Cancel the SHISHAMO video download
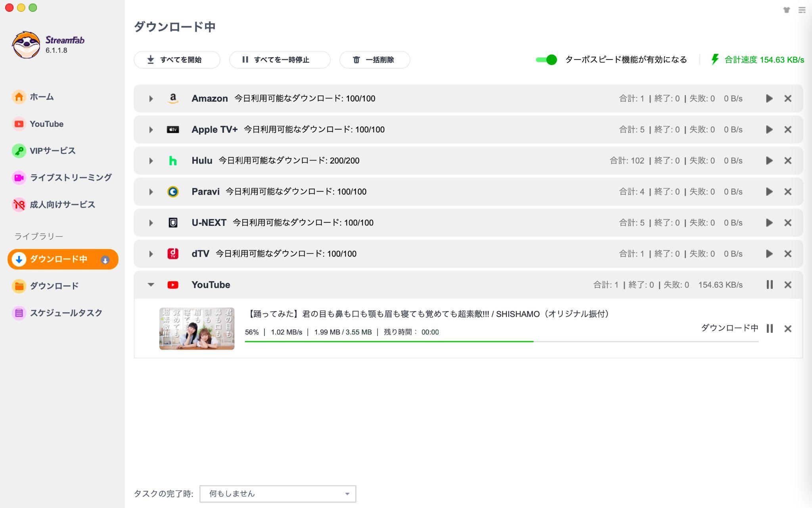 coord(788,328)
